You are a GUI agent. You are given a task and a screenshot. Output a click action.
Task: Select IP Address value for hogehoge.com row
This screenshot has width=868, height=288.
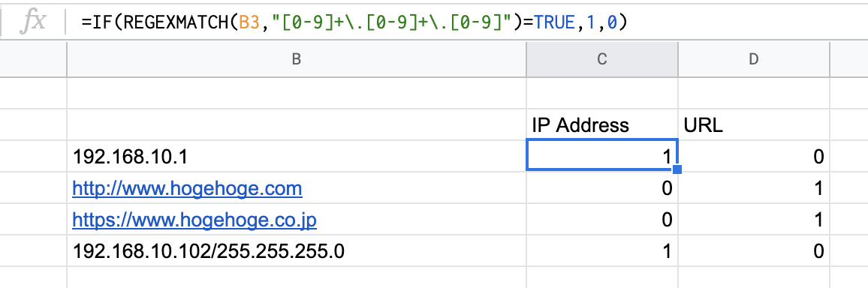tap(602, 188)
